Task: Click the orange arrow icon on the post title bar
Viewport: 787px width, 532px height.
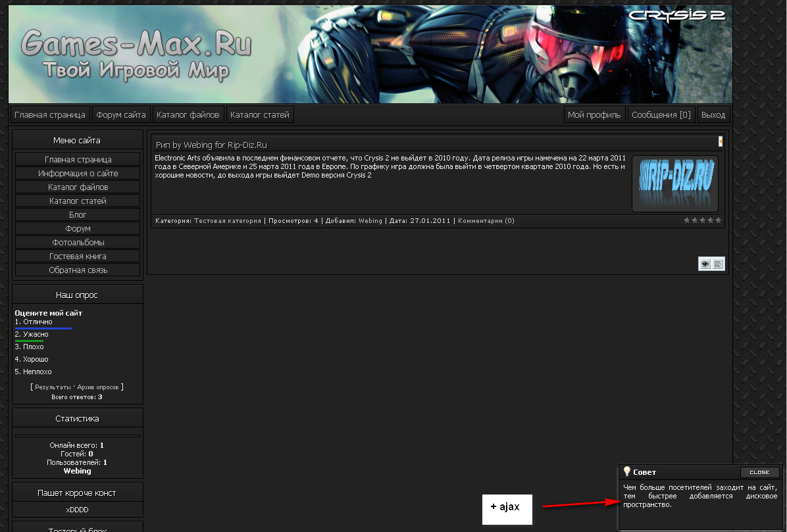Action: (721, 142)
